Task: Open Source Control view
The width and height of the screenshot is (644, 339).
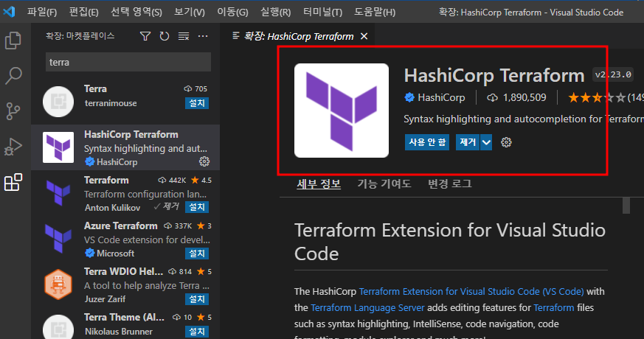Action: click(13, 111)
